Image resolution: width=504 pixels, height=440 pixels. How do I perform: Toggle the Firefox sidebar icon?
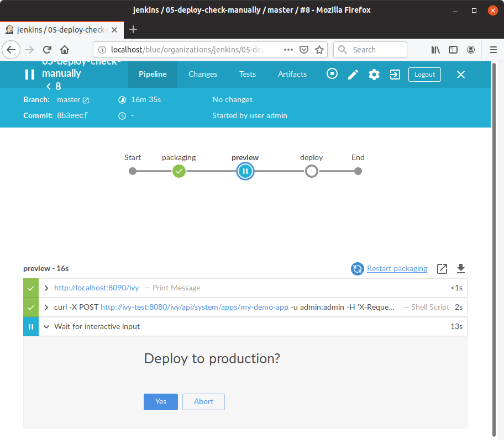453,50
